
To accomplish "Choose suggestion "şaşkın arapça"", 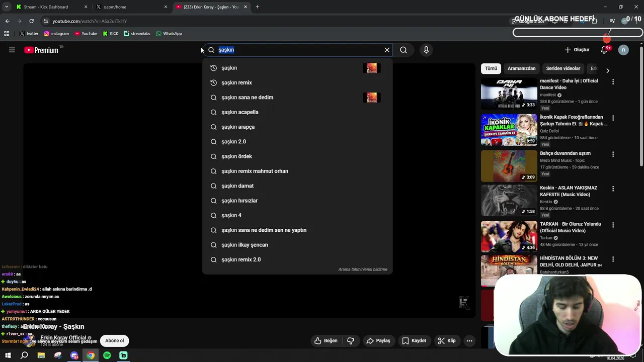I will coord(297,127).
